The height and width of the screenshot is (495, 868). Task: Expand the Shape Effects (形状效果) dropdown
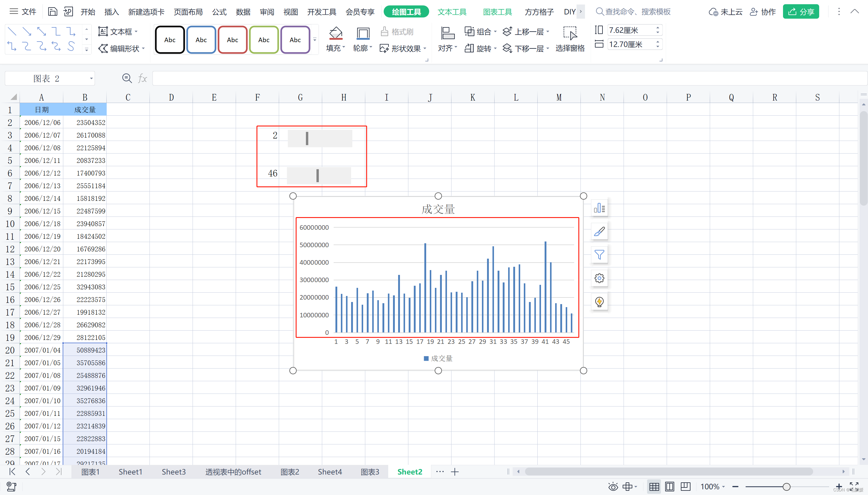[x=425, y=48]
